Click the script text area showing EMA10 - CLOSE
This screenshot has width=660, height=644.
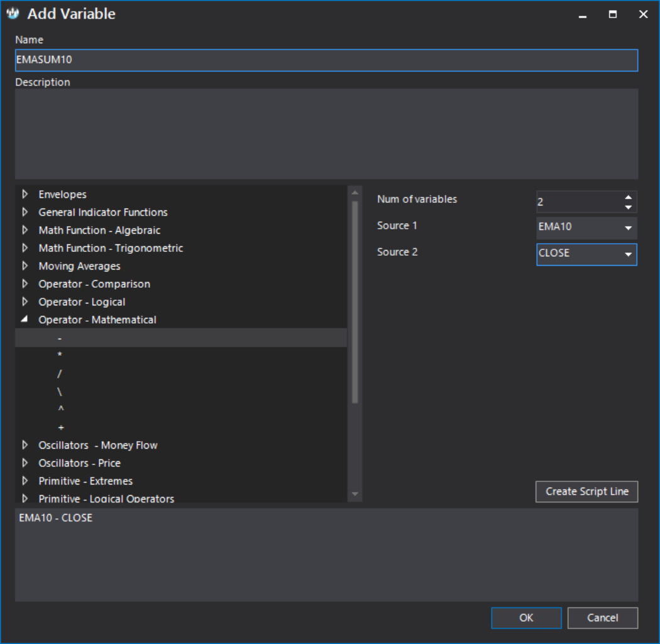[x=326, y=554]
